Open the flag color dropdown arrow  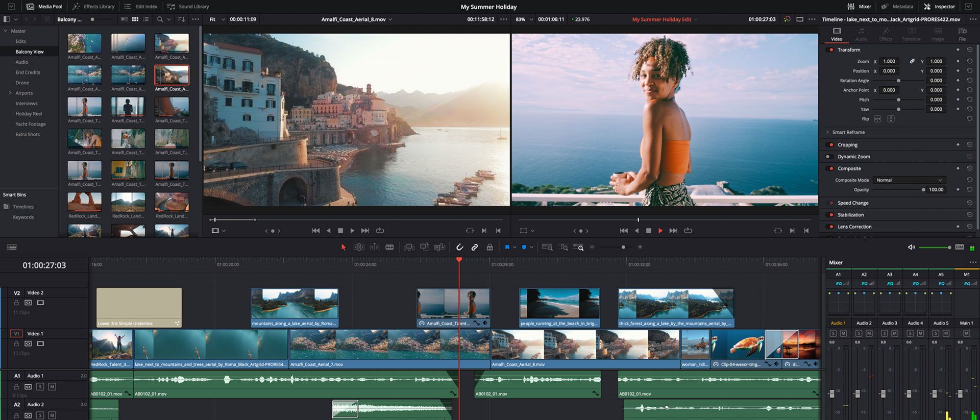[514, 247]
